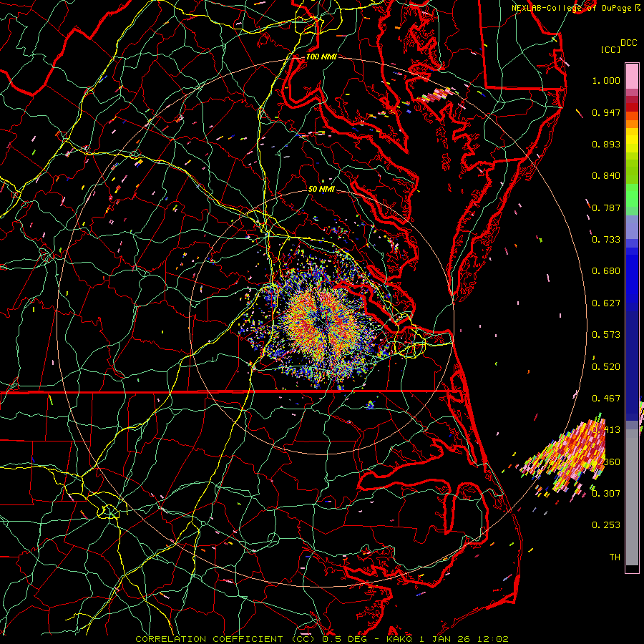Pick the pink top segment of the color scale
644x644 pixels.
632,76
